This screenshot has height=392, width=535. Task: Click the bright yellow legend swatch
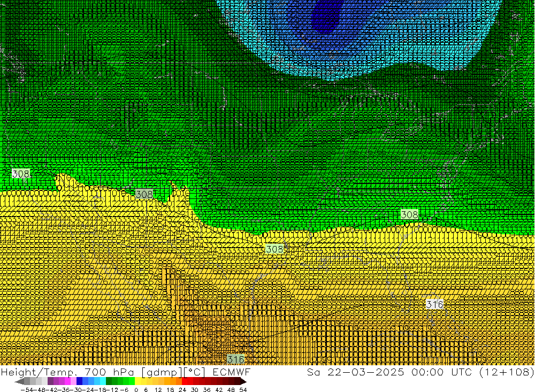coord(137,381)
